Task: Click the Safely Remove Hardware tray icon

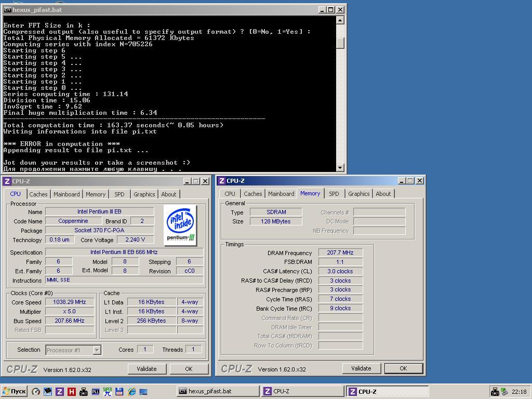Action: point(504,392)
